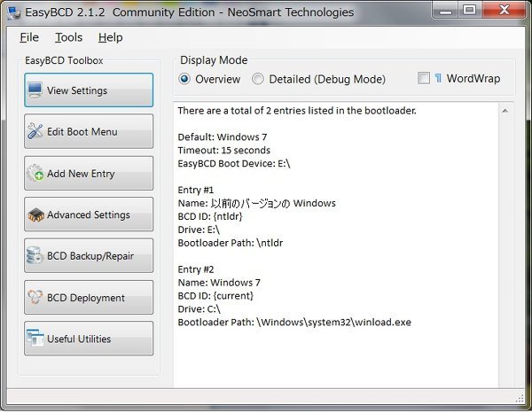Maximize the EasyBCD window
This screenshot has height=413, width=532.
(x=470, y=10)
